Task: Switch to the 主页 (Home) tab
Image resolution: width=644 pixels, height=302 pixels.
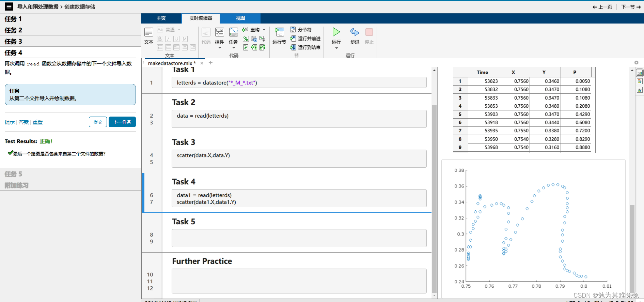Action: [161, 18]
